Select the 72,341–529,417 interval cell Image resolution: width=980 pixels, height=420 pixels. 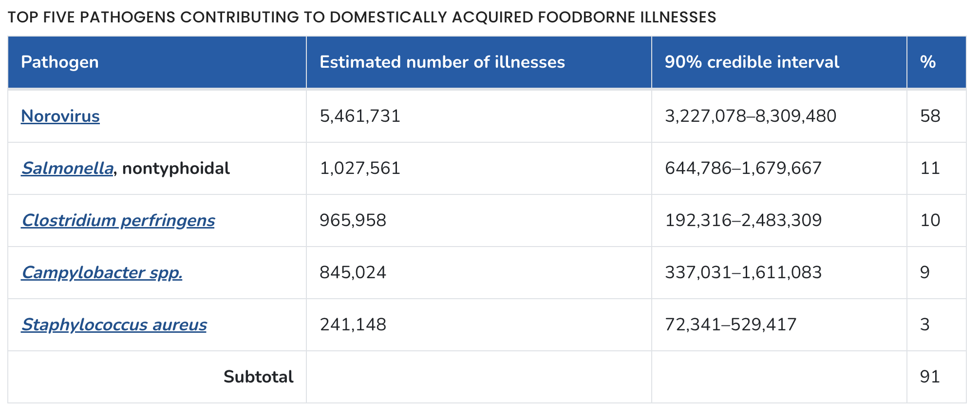[x=731, y=325]
